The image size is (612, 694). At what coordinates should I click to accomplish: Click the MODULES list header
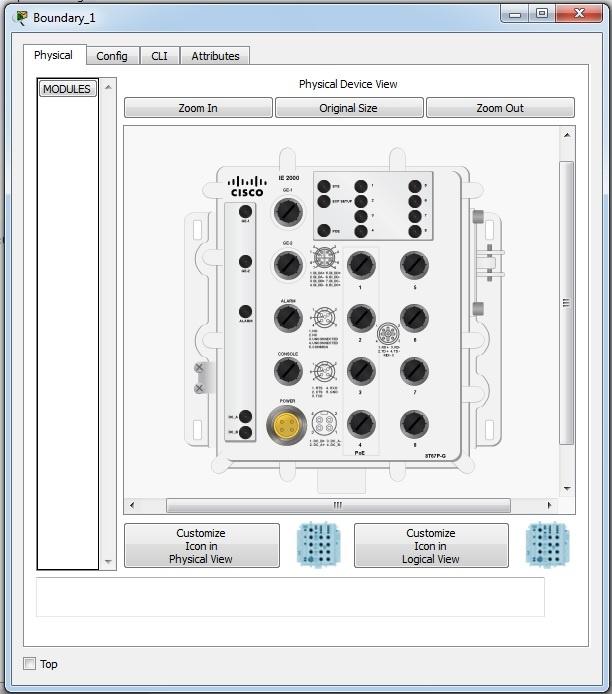(67, 89)
